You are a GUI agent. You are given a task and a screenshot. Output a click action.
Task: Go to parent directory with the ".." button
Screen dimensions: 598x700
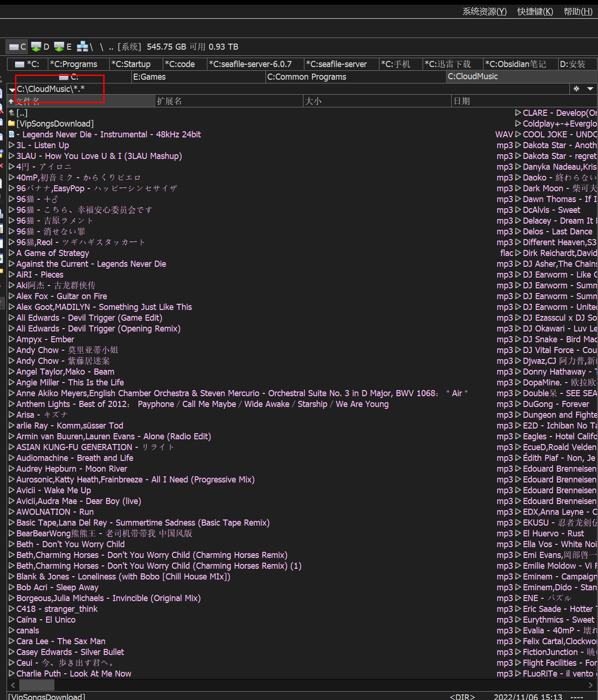tap(111, 47)
